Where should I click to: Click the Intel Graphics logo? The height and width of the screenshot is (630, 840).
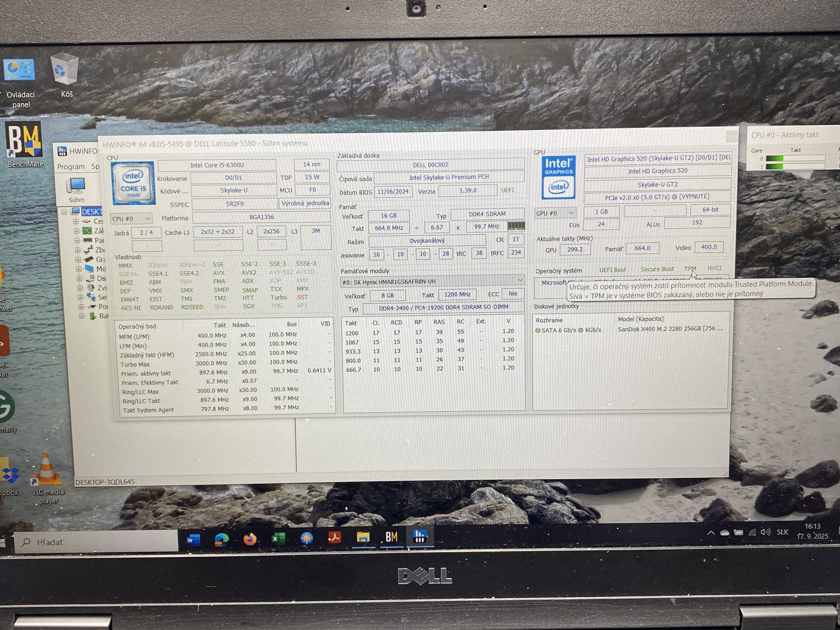pyautogui.click(x=558, y=177)
